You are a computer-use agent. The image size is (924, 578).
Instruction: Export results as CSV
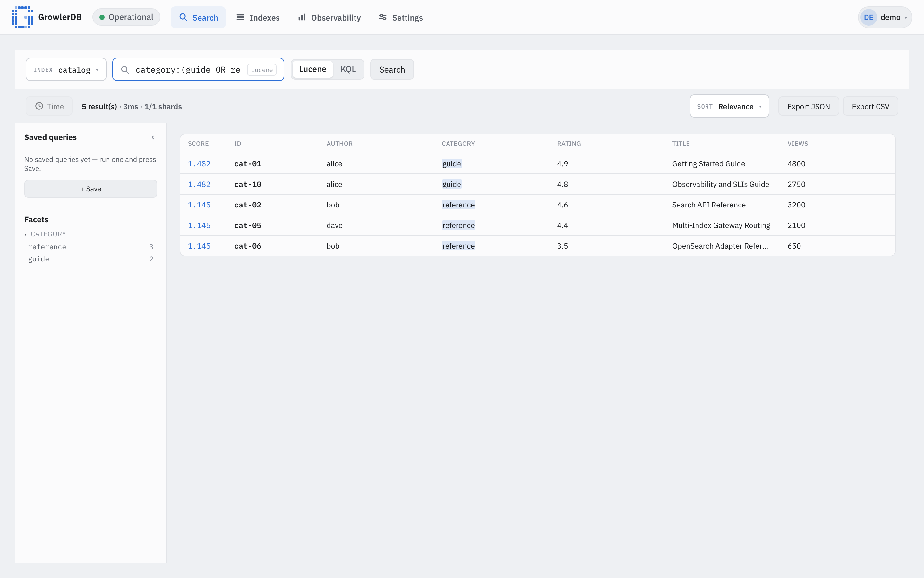point(870,106)
